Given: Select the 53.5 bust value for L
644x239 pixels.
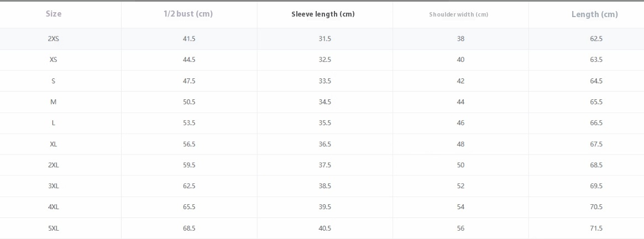Looking at the screenshot, I should 189,123.
